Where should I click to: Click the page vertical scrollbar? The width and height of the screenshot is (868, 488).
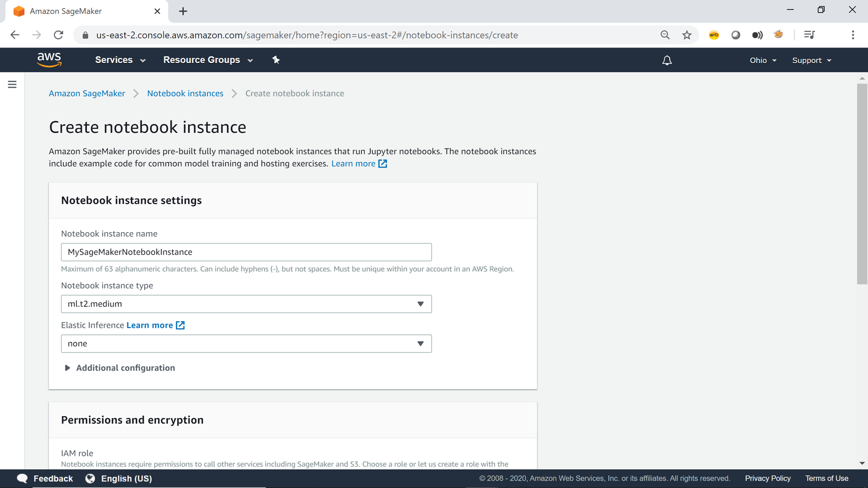[862, 184]
